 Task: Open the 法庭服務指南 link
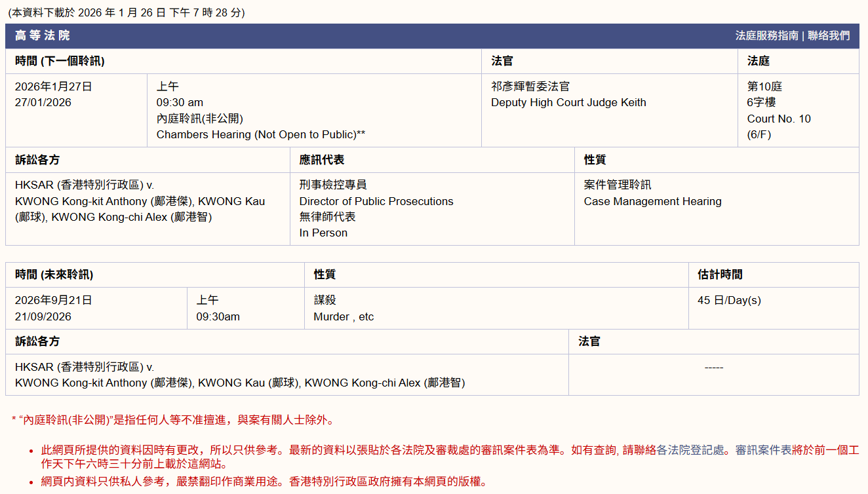[x=766, y=36]
